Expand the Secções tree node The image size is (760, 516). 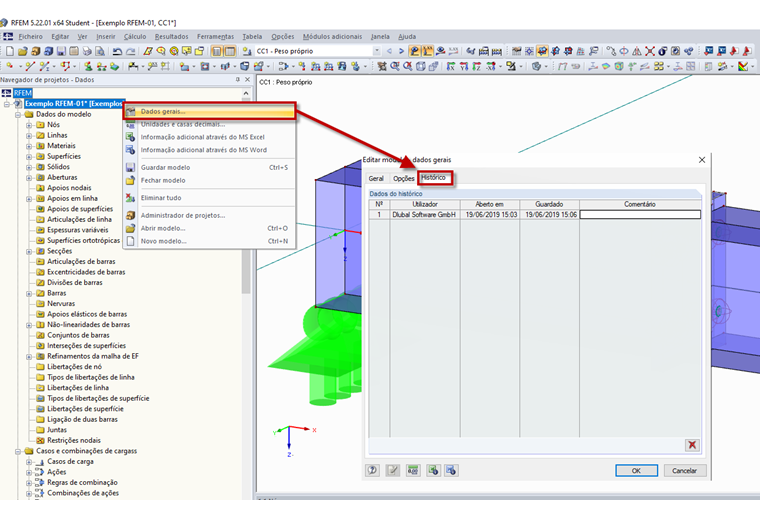point(29,251)
